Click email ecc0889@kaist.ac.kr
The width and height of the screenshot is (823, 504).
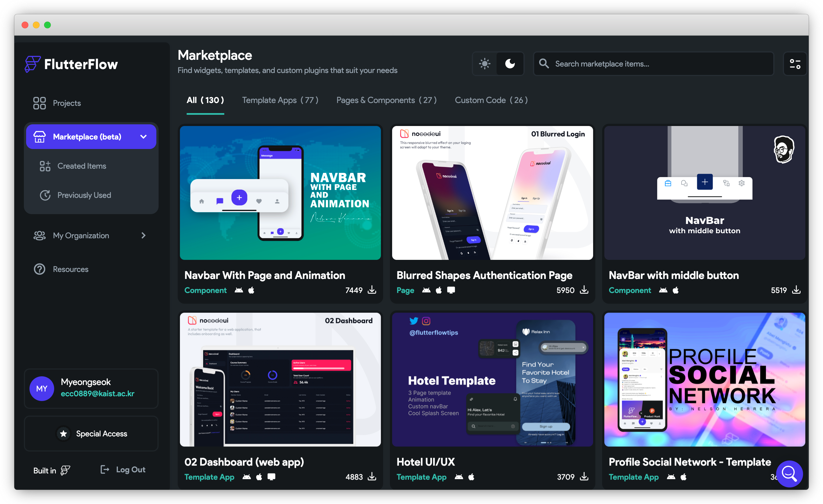97,394
